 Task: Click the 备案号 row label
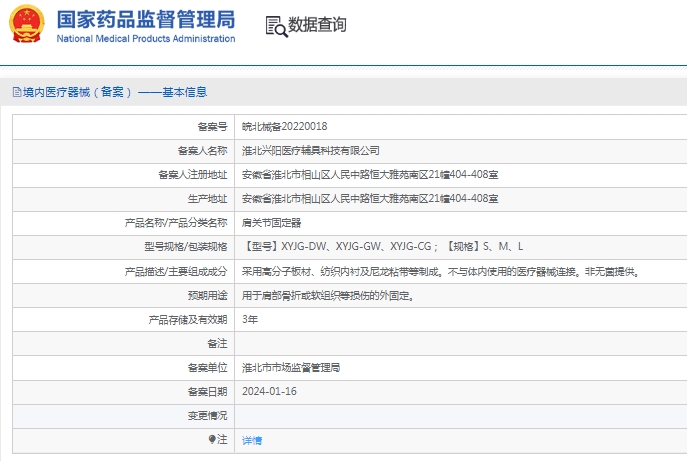(x=212, y=127)
